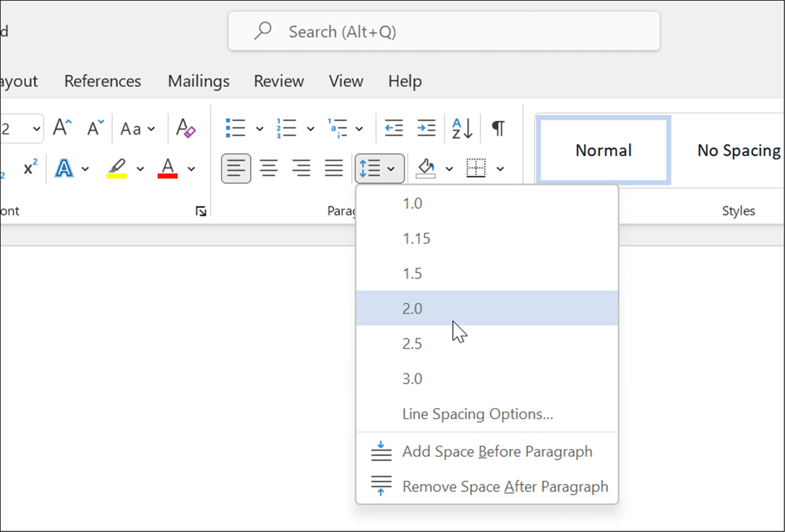Open the Help tab
785x532 pixels.
pos(405,81)
